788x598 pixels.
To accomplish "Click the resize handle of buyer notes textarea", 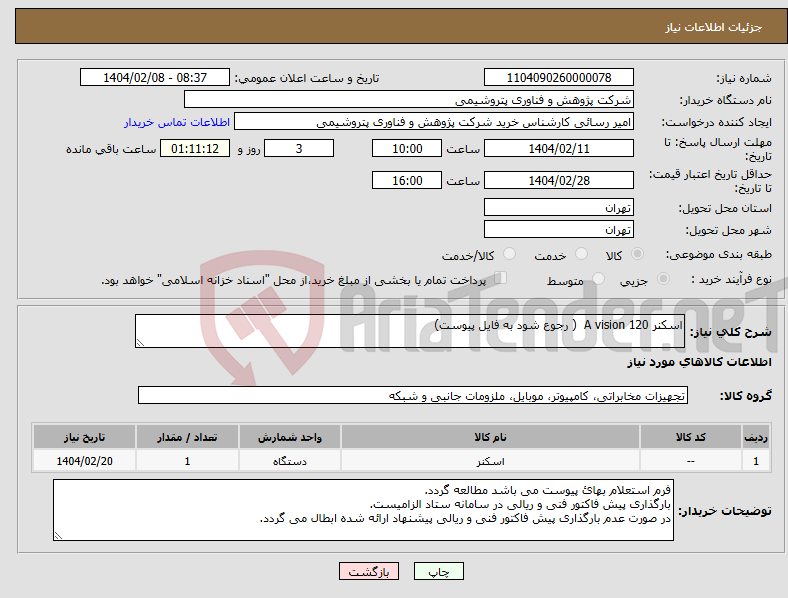I will [58, 536].
